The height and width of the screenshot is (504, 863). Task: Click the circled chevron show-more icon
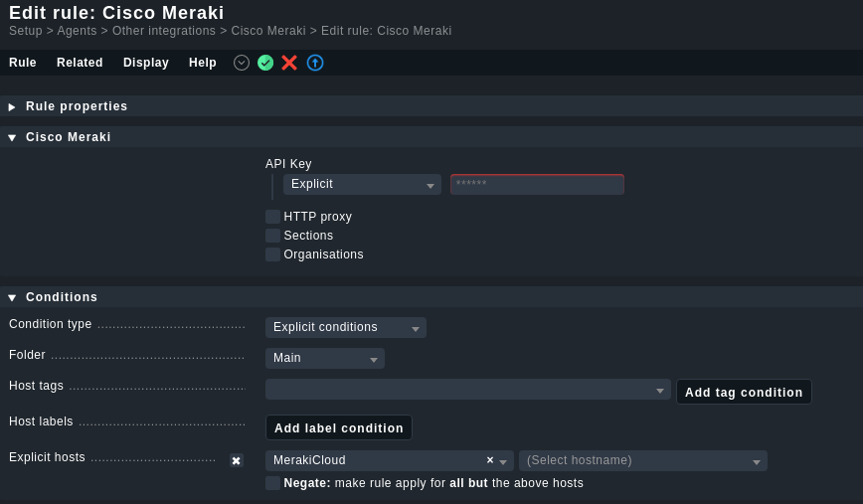[x=241, y=63]
